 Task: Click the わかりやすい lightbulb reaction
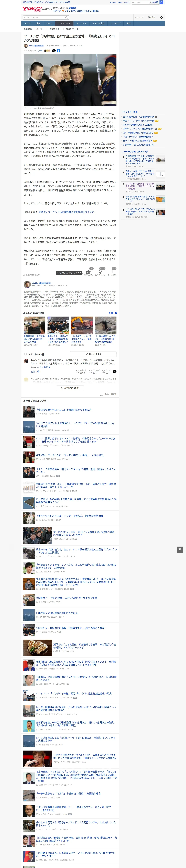pyautogui.click(x=100, y=272)
